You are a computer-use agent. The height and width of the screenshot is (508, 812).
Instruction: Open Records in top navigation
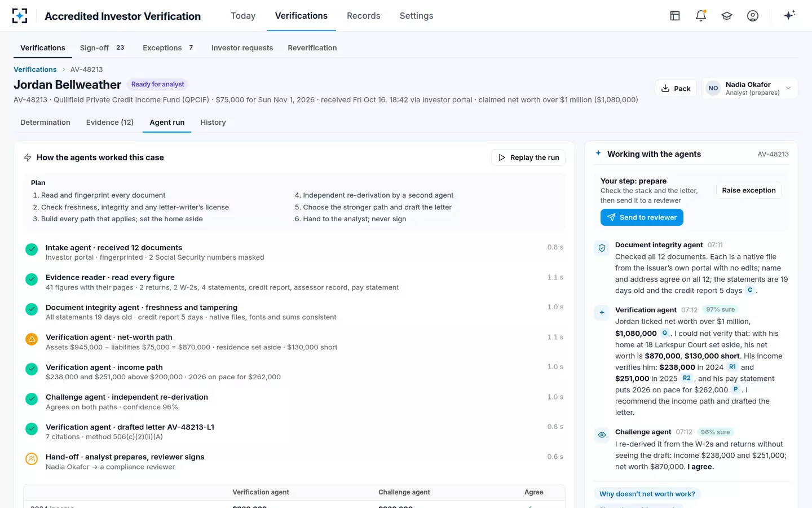364,16
